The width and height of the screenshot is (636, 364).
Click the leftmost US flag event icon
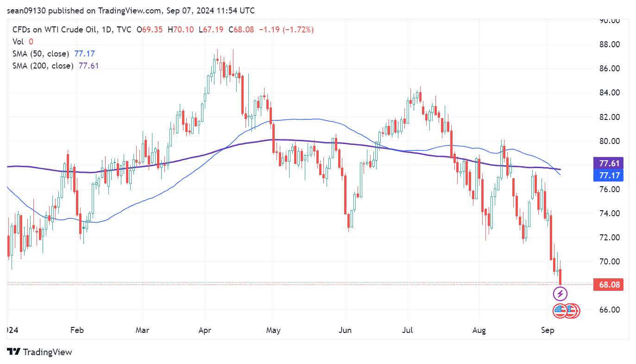tap(560, 311)
